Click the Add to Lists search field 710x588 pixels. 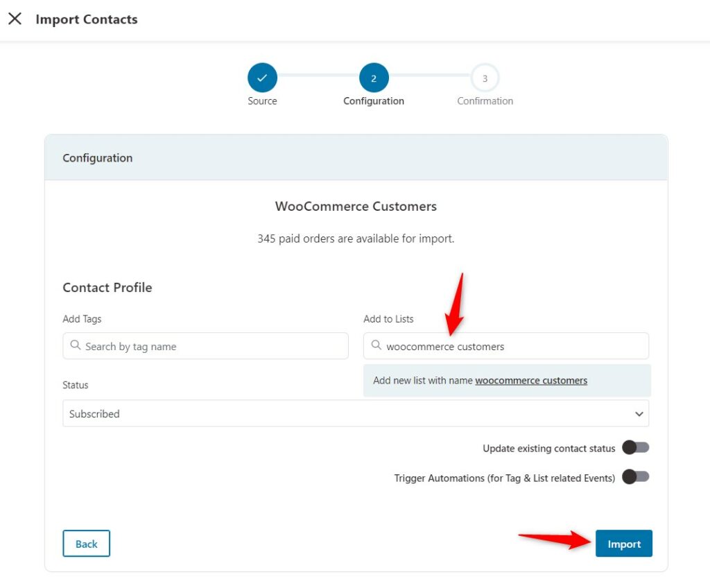[x=505, y=346]
